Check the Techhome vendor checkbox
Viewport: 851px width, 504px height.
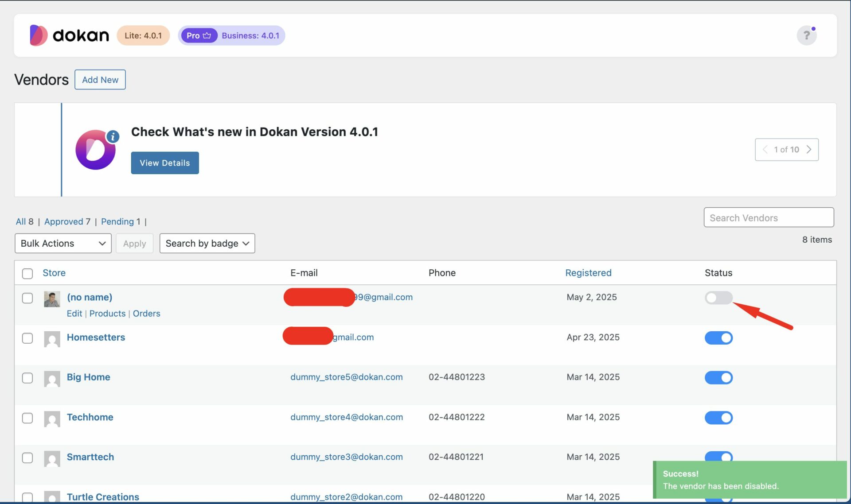[x=27, y=418]
